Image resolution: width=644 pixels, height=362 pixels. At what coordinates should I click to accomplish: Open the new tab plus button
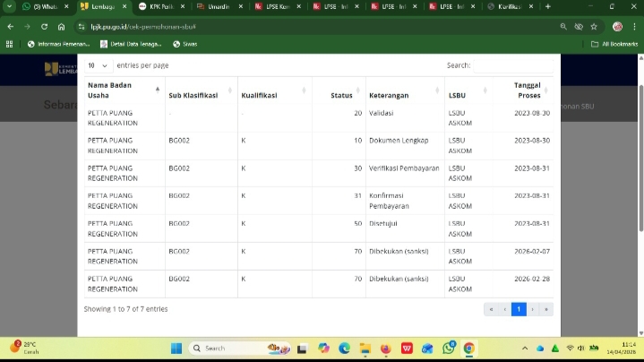coord(548,6)
